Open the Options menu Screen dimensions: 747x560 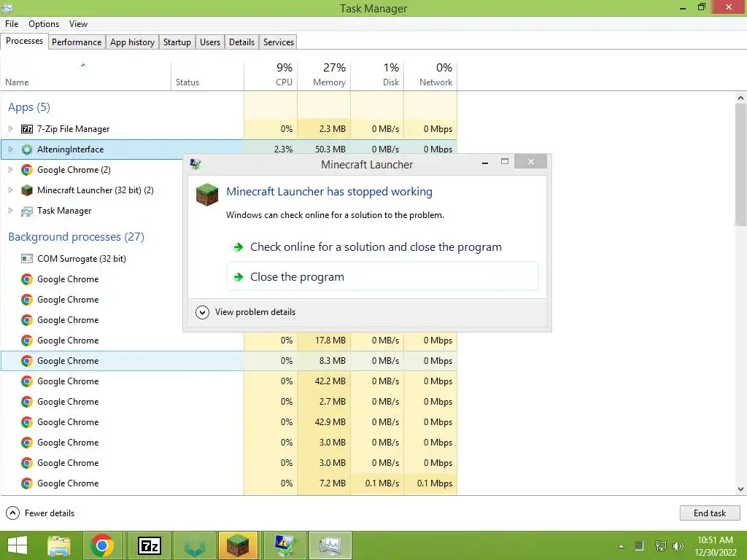click(44, 24)
